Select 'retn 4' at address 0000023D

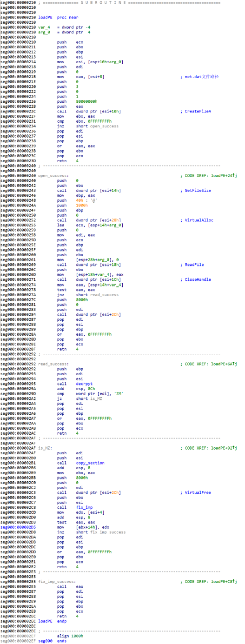pyautogui.click(x=68, y=161)
